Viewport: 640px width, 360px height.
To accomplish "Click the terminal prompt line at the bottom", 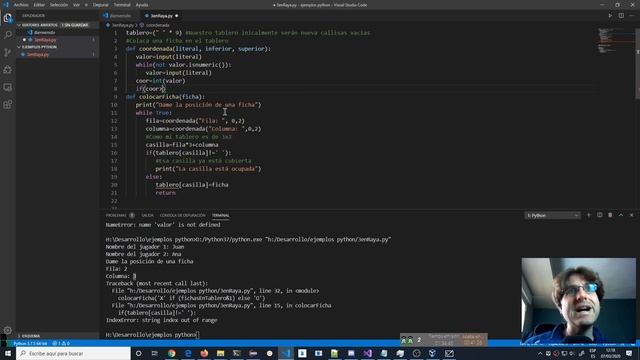I will 152,335.
